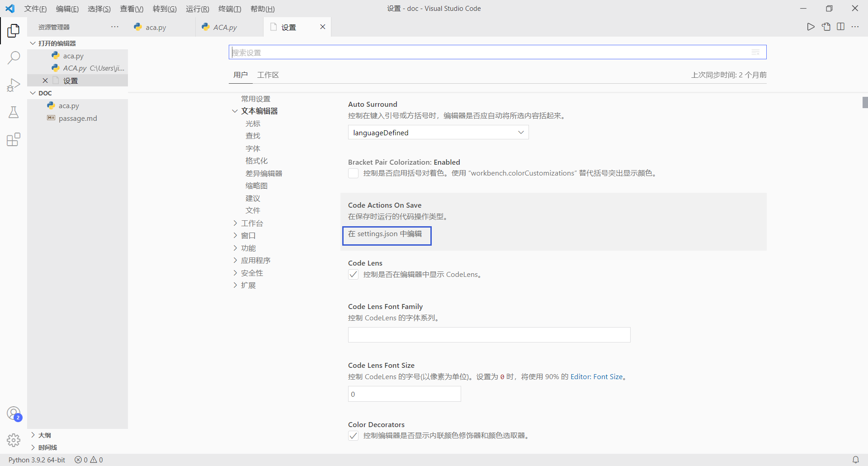
Task: Expand the 扩展 settings section
Action: (x=235, y=285)
